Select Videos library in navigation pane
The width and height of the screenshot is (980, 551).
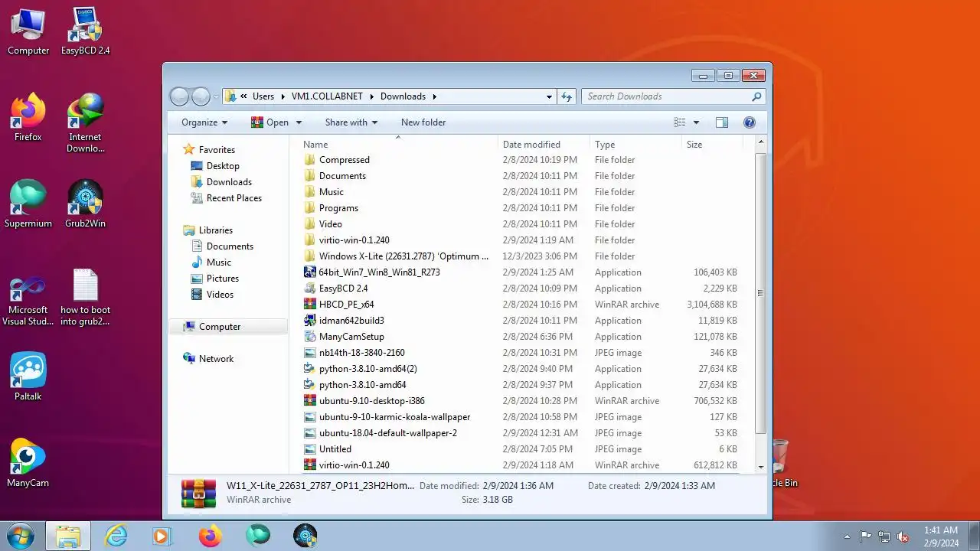point(220,295)
